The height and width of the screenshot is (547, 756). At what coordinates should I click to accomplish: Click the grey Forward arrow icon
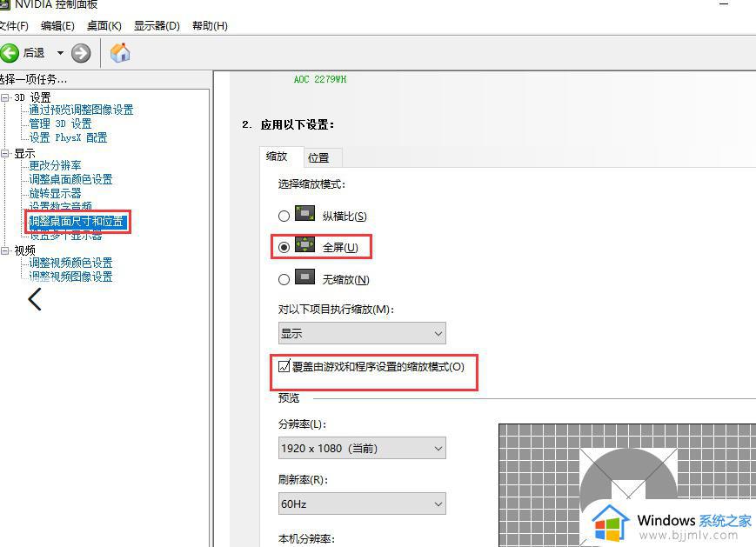pos(81,53)
